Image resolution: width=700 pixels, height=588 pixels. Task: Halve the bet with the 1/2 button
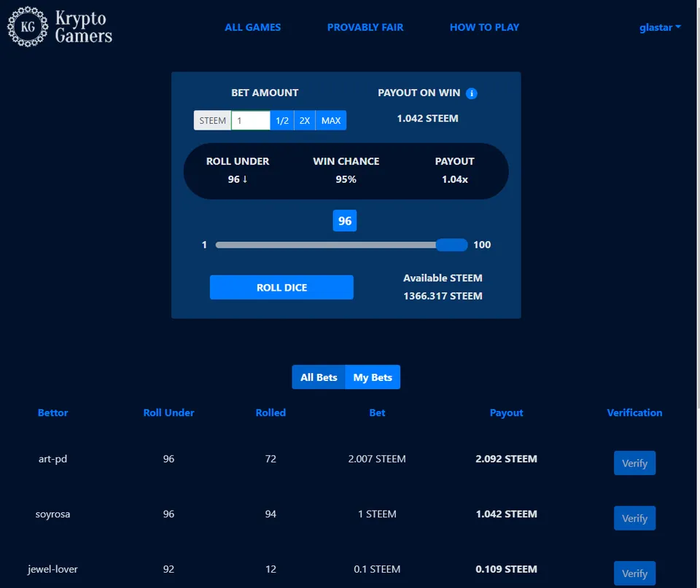pyautogui.click(x=282, y=120)
